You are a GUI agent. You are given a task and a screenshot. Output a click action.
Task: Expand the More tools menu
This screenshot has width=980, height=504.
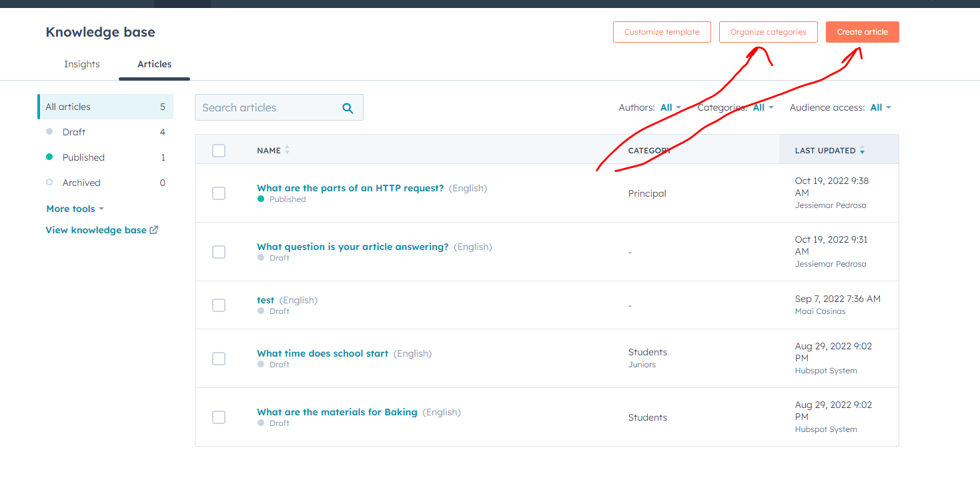point(74,209)
